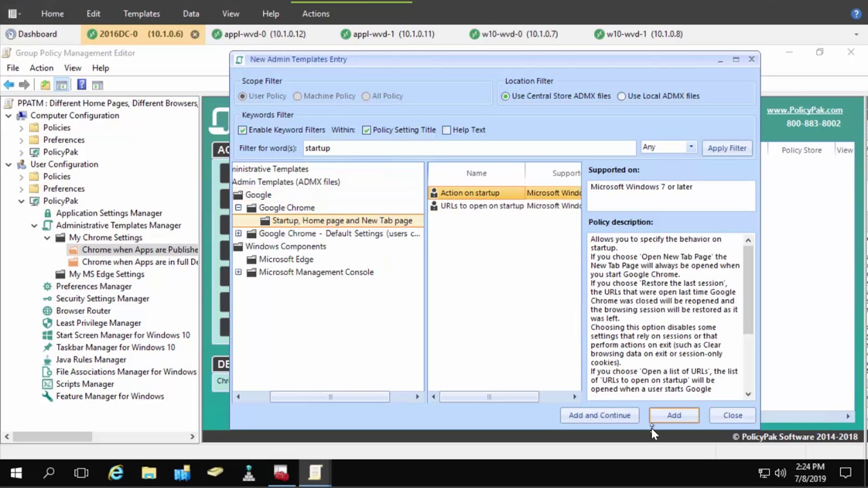
Task: Open the Action menu in Group Policy editor
Action: 41,68
